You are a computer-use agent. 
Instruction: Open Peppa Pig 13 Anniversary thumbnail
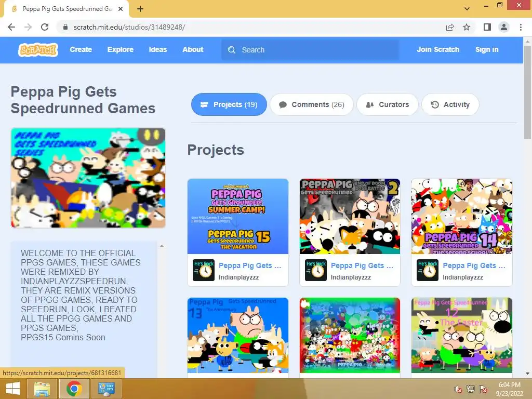click(238, 335)
